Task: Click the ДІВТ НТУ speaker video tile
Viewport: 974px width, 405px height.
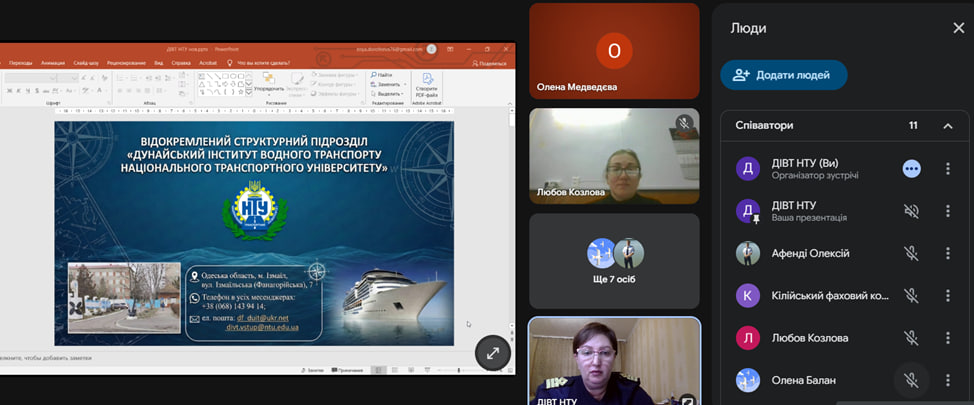Action: click(614, 362)
